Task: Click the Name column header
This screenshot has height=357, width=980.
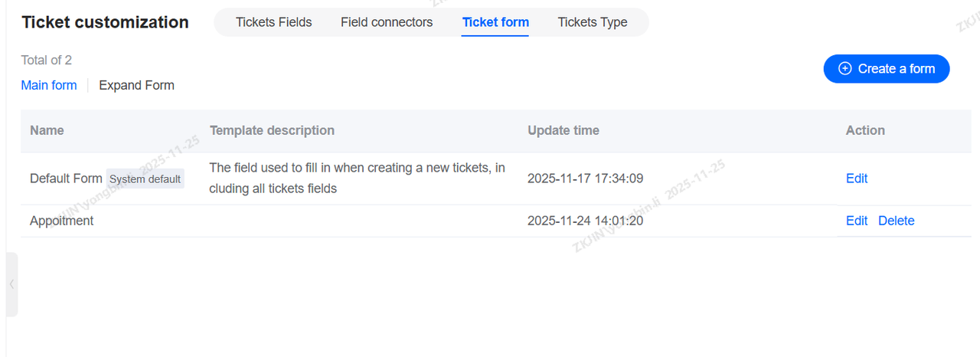Action: [x=47, y=130]
